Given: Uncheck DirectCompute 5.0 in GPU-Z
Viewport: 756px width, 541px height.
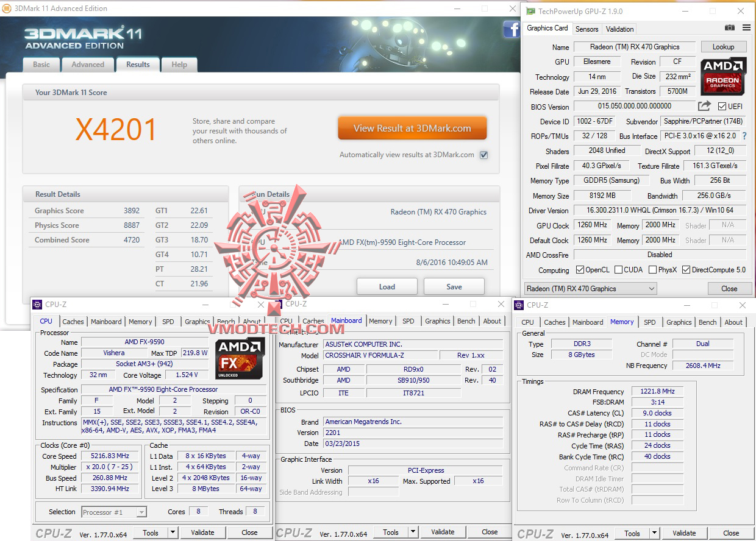Looking at the screenshot, I should pyautogui.click(x=686, y=269).
